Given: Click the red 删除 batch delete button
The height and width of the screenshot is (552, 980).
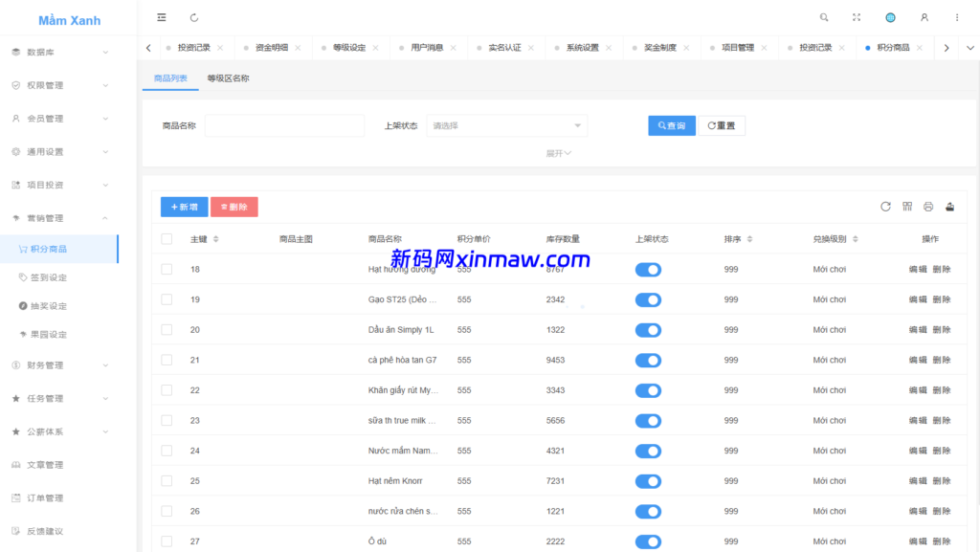Looking at the screenshot, I should (234, 207).
